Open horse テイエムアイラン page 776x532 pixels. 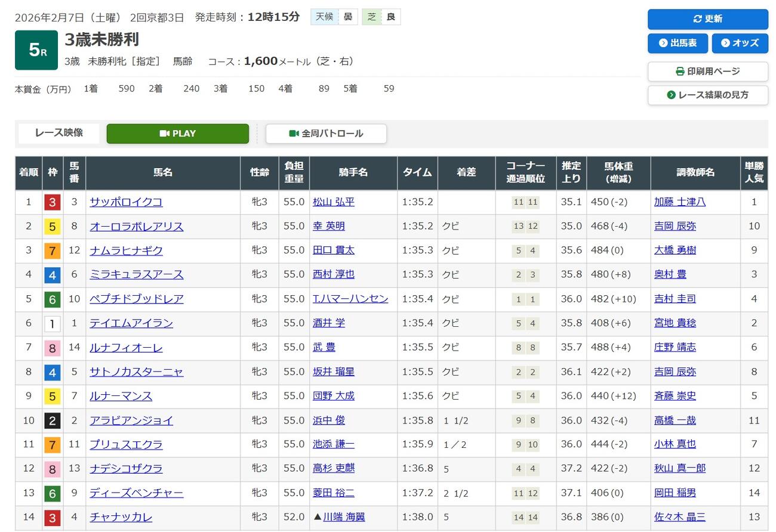point(131,323)
